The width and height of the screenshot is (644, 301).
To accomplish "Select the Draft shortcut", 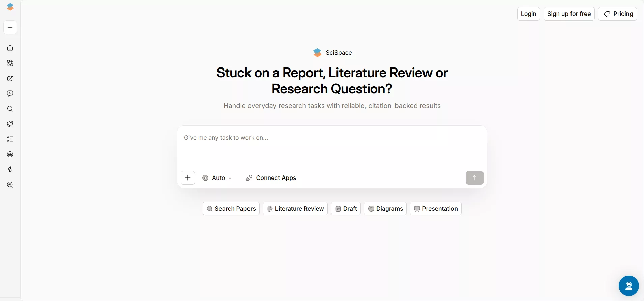I will 346,209.
